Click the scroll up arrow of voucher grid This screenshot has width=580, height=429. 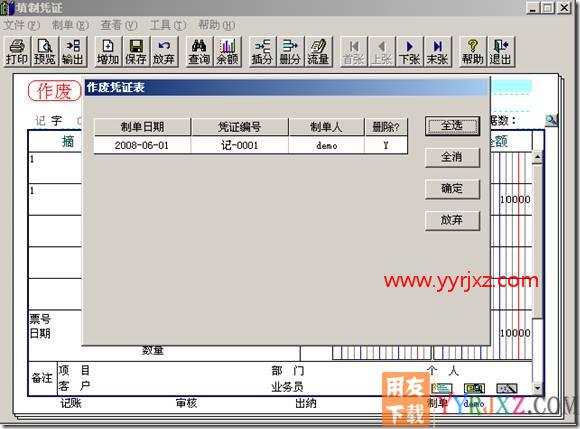click(x=537, y=157)
